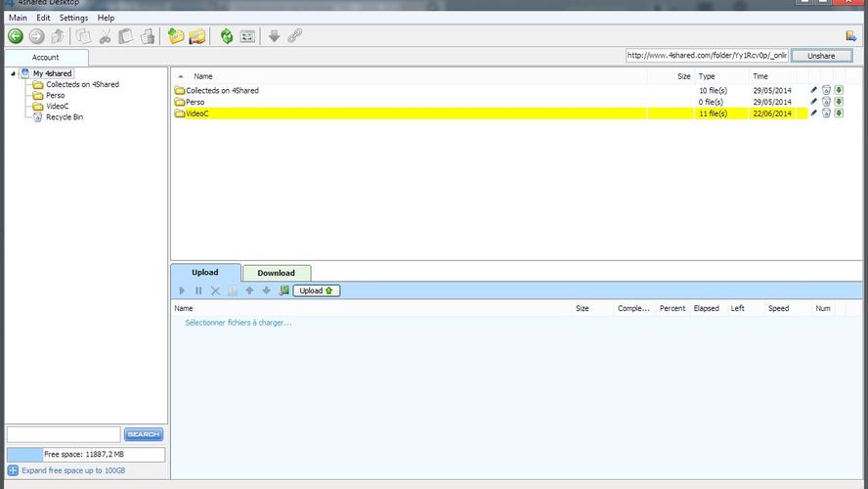
Task: Open the Settings menu
Action: click(x=73, y=18)
